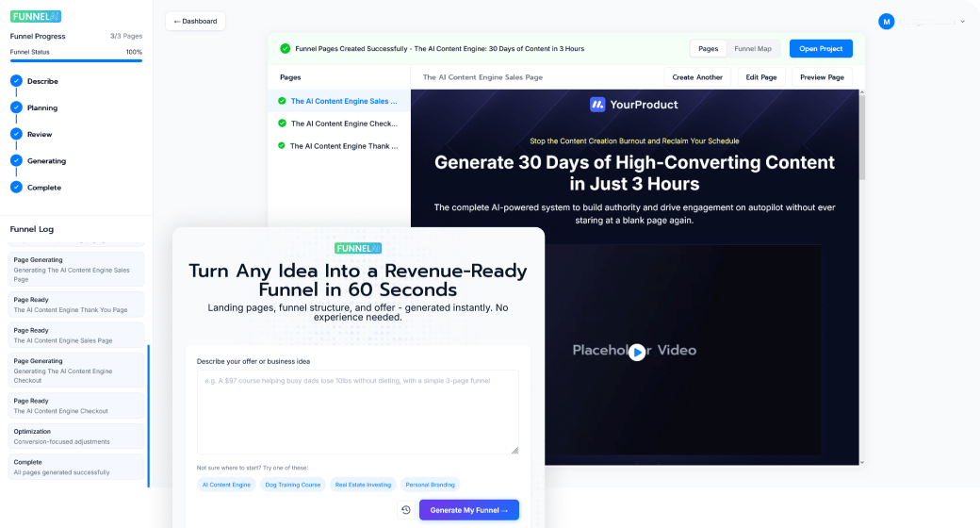
Task: Expand the user account dropdown chevron
Action: tap(962, 22)
